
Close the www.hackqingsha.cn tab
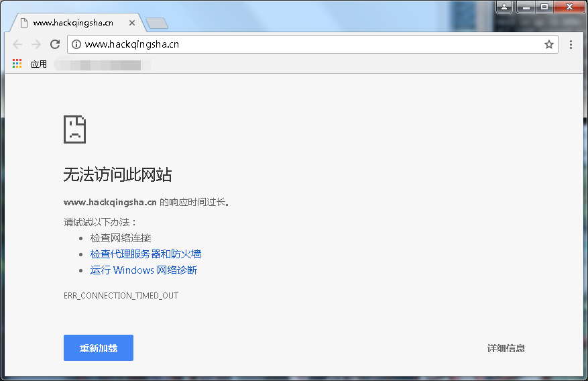coord(132,23)
